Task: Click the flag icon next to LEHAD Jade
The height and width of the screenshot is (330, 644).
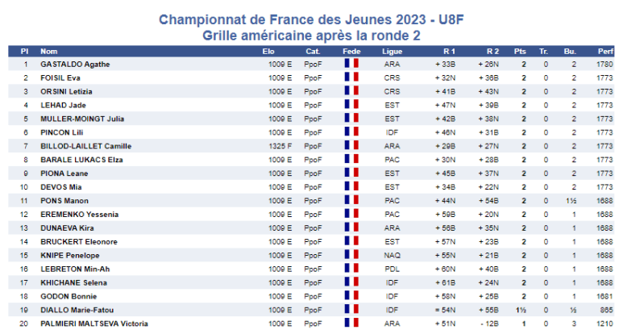Action: [x=351, y=106]
